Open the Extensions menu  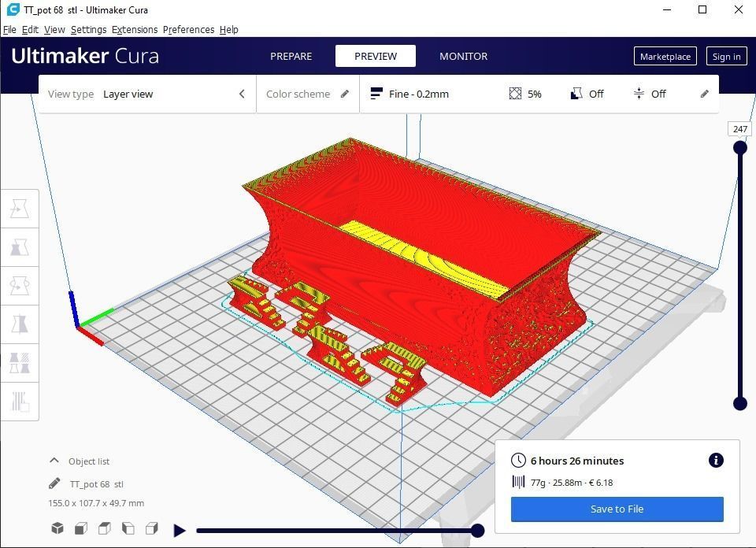(x=135, y=29)
